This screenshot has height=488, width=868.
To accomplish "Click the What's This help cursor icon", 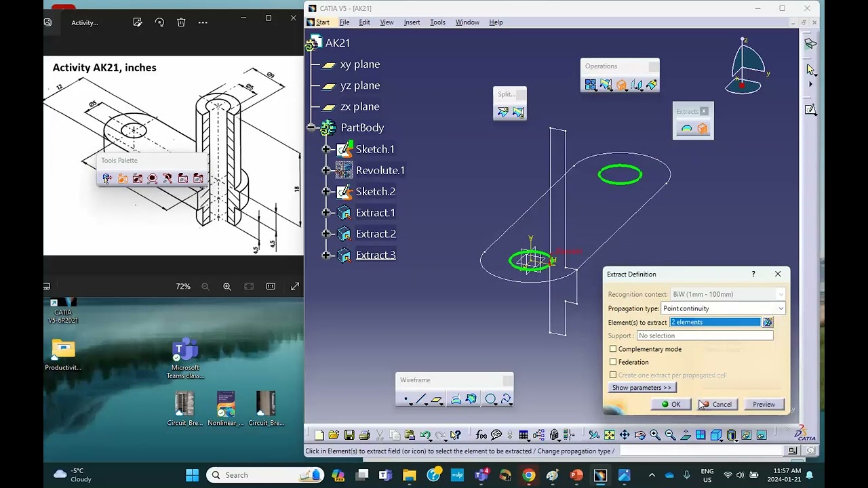I will click(x=455, y=435).
